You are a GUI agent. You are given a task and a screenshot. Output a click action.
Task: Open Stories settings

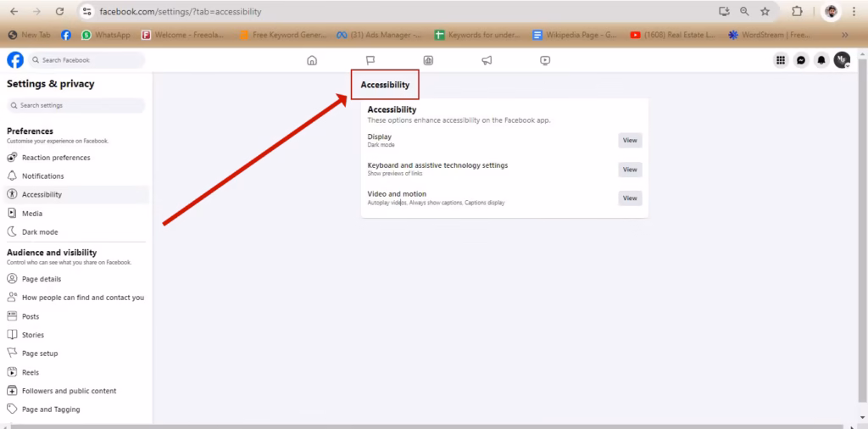tap(77, 335)
